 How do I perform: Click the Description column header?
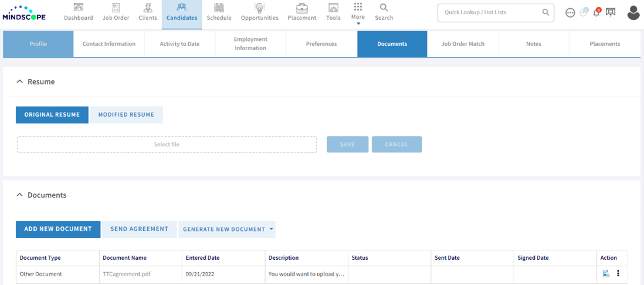[x=306, y=258]
